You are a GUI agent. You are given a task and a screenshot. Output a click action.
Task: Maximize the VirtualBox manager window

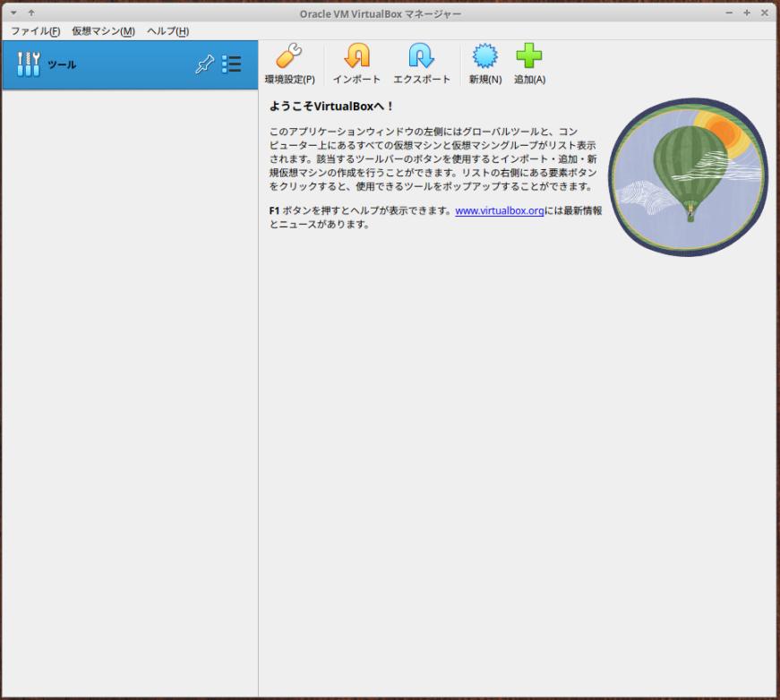coord(747,13)
